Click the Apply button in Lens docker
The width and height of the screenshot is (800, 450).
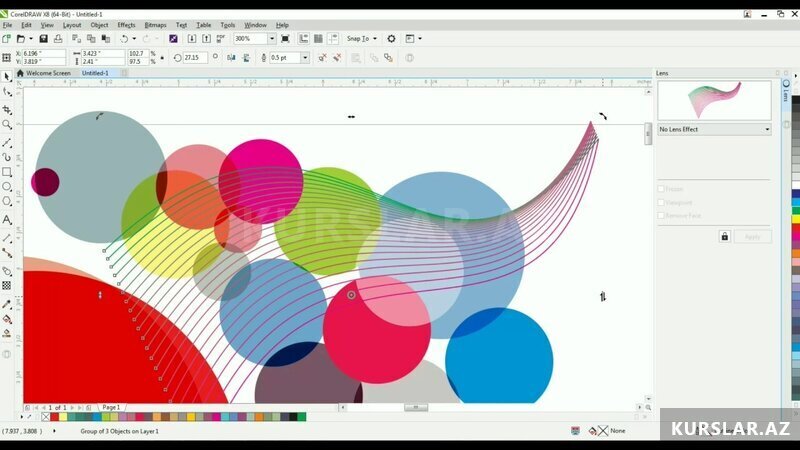[753, 237]
